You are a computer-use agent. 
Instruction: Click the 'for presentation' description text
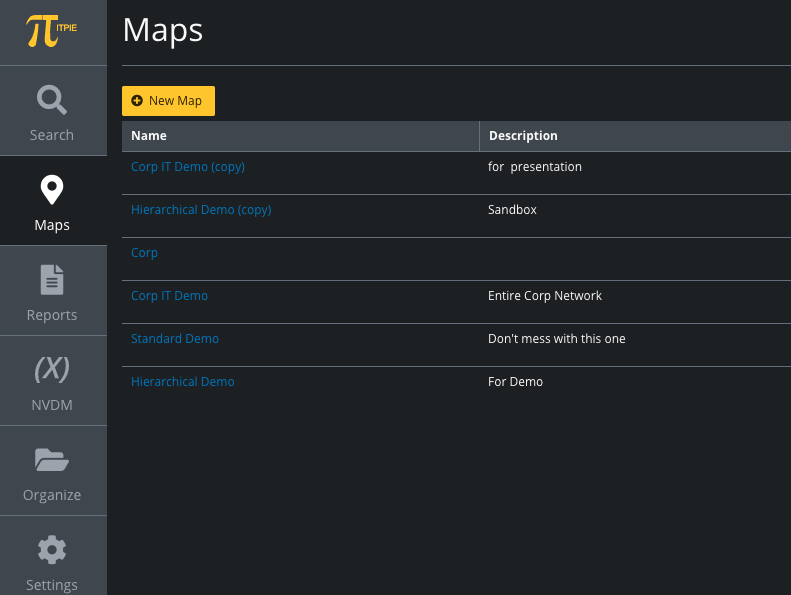pos(535,167)
